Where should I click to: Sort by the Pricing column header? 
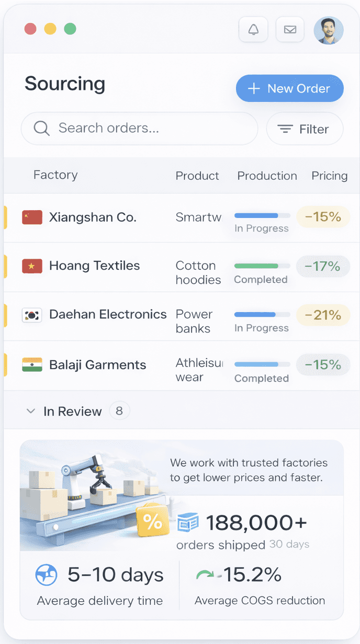[329, 176]
